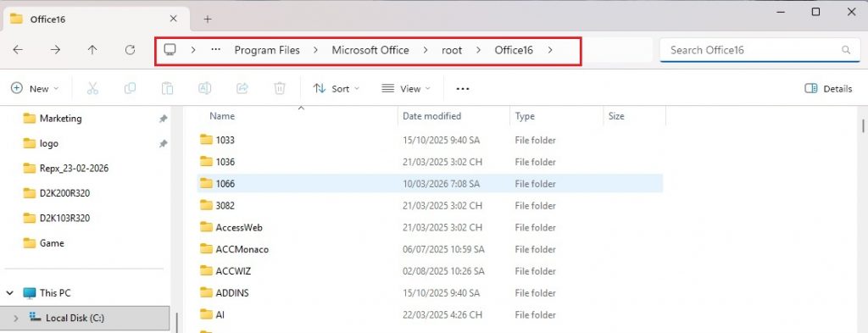Expand the Local Disk (C:) node
This screenshot has height=333, width=868.
point(15,318)
